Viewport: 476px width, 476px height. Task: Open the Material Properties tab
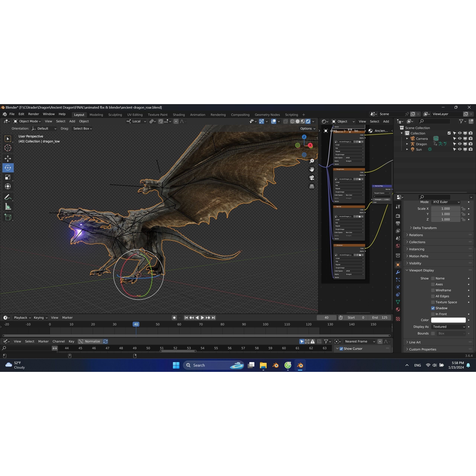tap(398, 309)
